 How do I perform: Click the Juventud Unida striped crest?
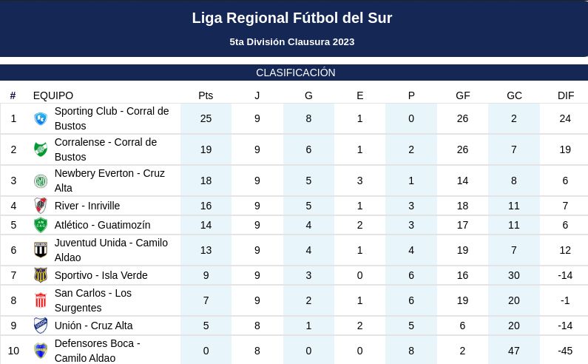coord(41,250)
